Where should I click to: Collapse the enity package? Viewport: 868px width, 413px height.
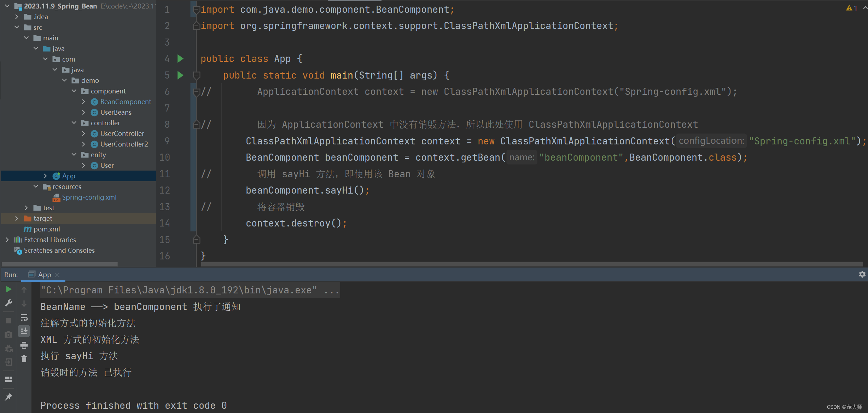[74, 155]
